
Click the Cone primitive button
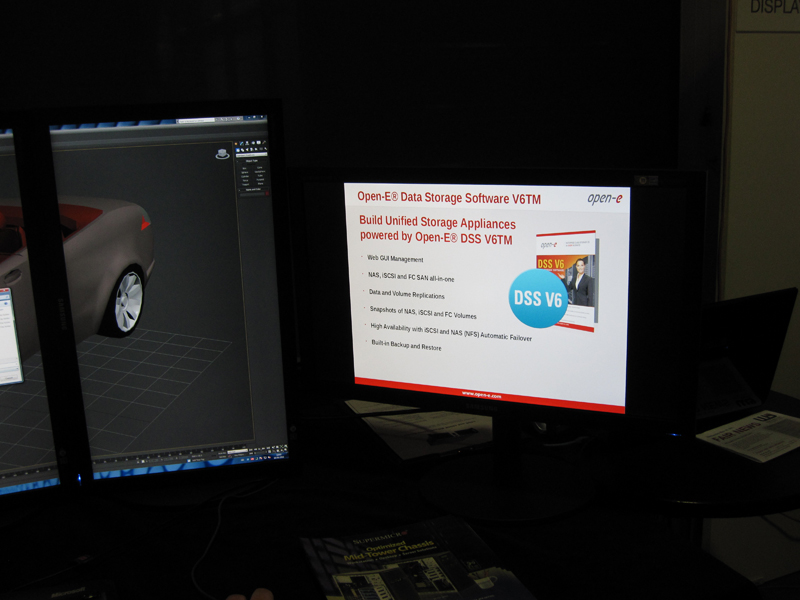[260, 167]
